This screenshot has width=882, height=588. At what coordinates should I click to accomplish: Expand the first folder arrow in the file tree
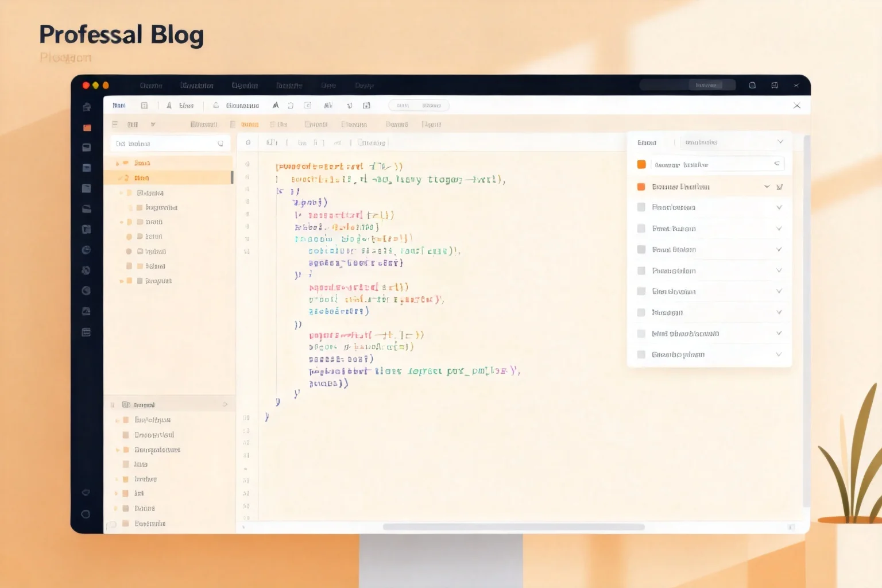[x=118, y=163]
